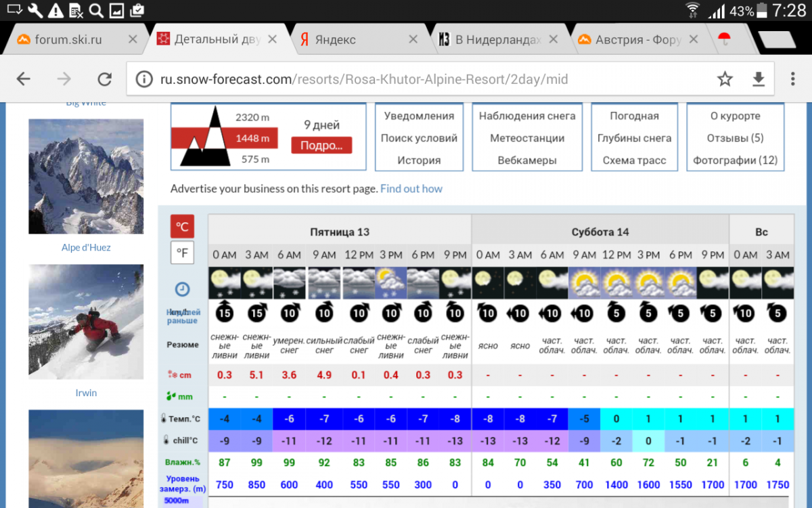Click the 1600 freezing level value
The image size is (812, 508).
648,484
